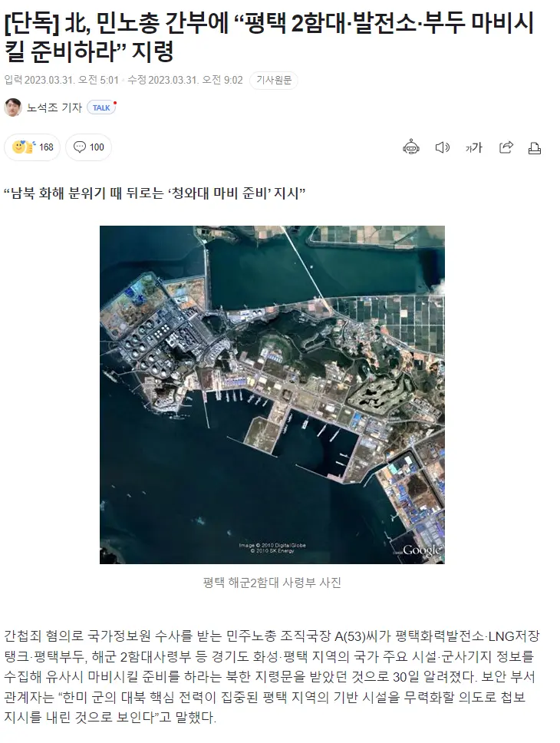Open the AI summary bot icon
560x743 pixels.
click(x=410, y=147)
